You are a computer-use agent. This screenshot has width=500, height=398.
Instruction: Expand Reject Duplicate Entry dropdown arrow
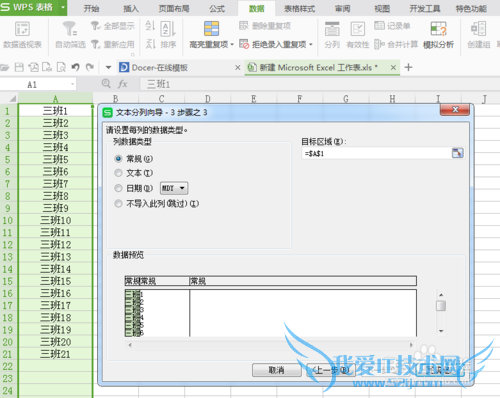[311, 44]
